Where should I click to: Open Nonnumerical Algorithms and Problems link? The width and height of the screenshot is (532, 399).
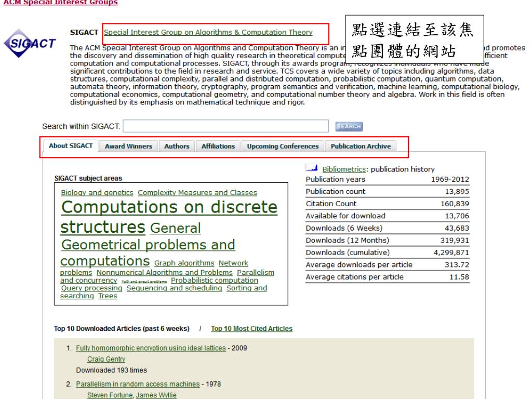pos(165,272)
